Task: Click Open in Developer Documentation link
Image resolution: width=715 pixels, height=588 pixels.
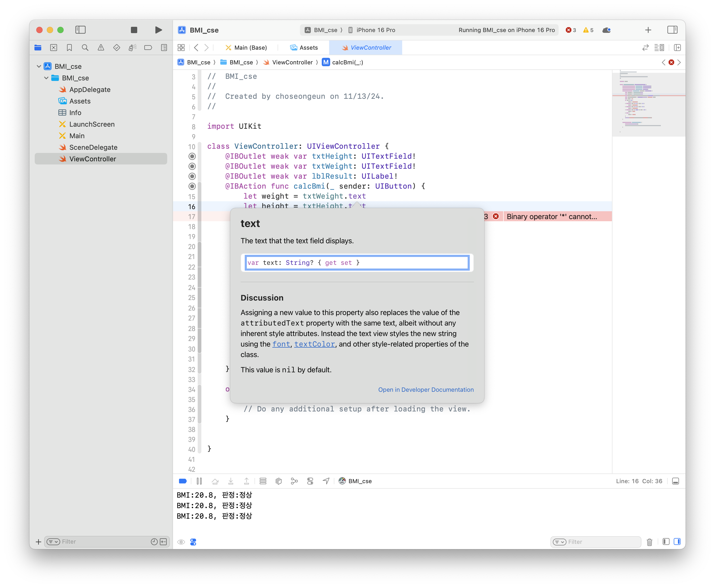Action: 426,390
